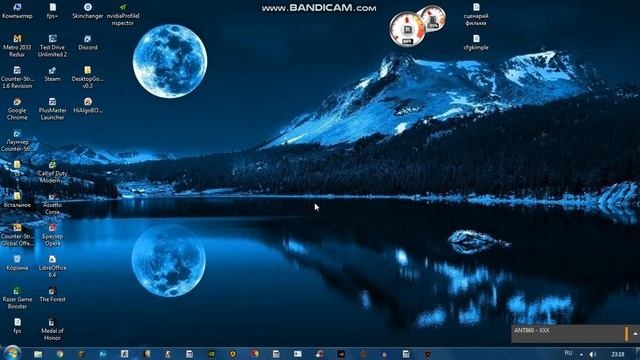Select the Call of Duty Modern icon
This screenshot has height=360, width=640.
coord(52,172)
